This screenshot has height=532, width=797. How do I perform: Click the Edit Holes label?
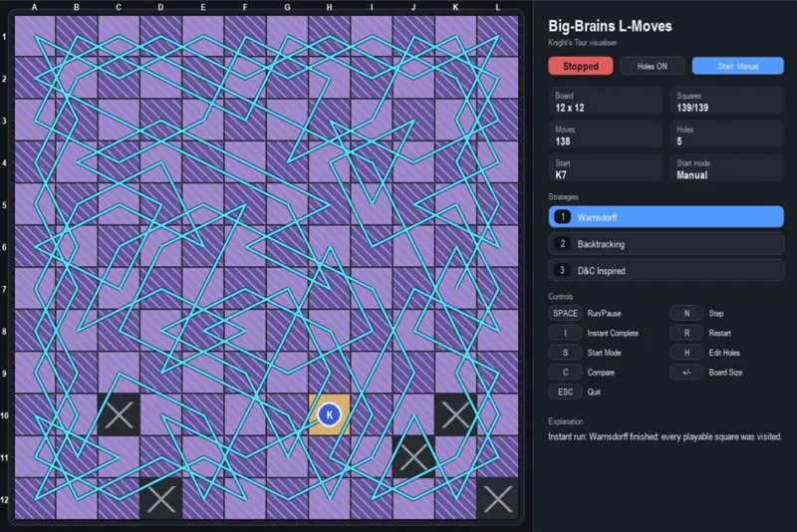pos(724,353)
